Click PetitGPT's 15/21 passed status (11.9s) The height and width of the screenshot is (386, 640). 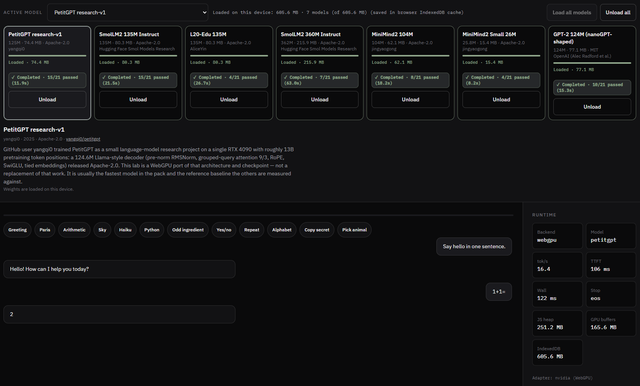tap(47, 80)
